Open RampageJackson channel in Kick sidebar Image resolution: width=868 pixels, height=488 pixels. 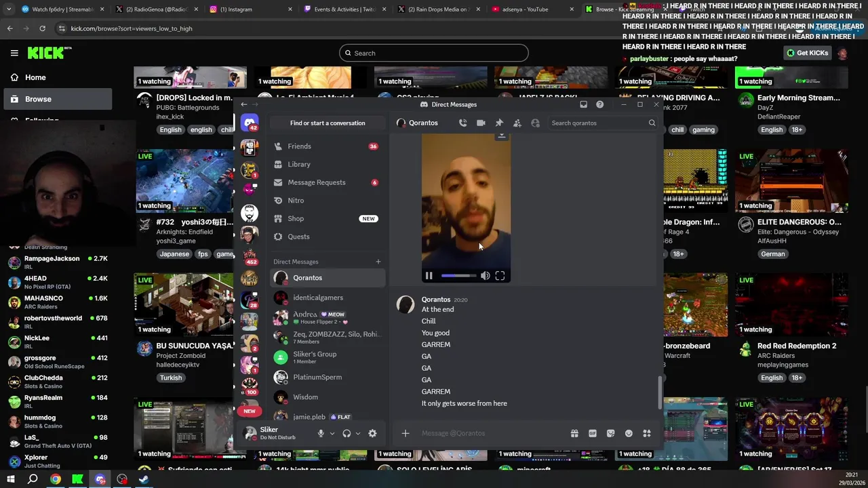coord(58,262)
